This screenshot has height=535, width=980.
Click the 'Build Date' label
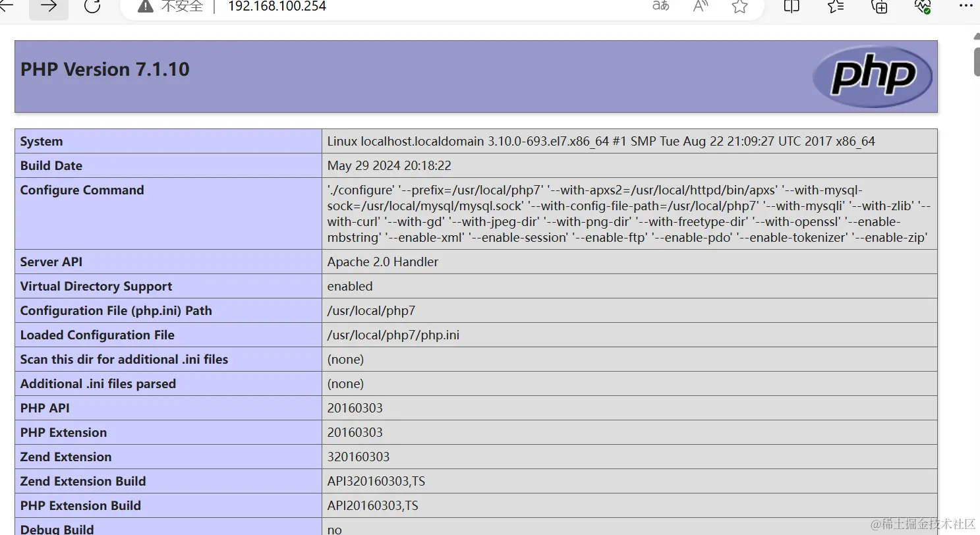click(51, 165)
